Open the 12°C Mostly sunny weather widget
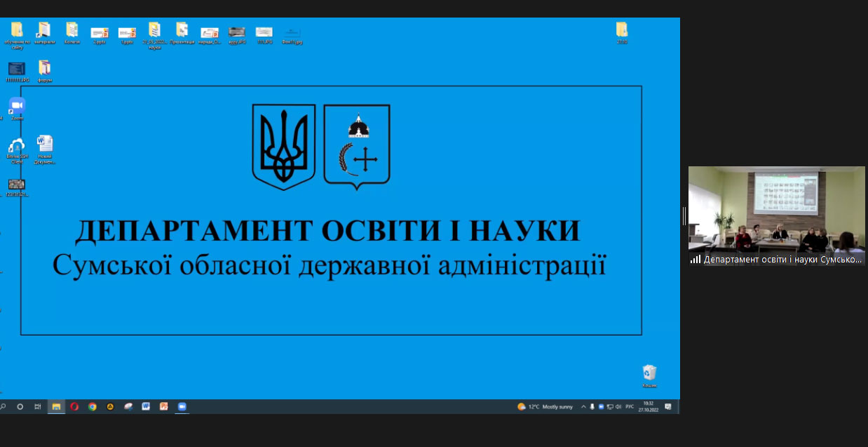 [545, 406]
